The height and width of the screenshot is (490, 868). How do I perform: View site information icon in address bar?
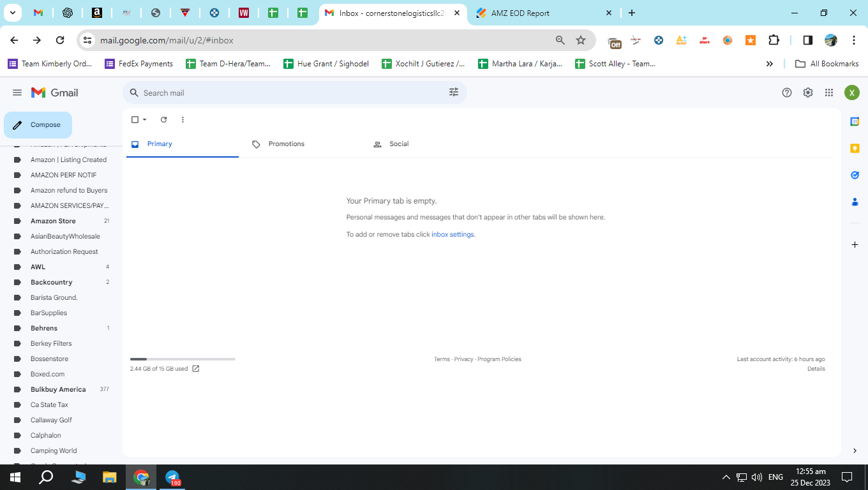(x=88, y=40)
